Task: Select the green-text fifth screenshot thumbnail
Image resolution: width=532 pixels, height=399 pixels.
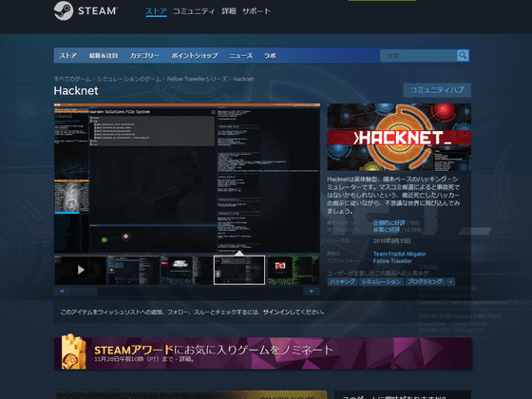Action: [x=293, y=270]
